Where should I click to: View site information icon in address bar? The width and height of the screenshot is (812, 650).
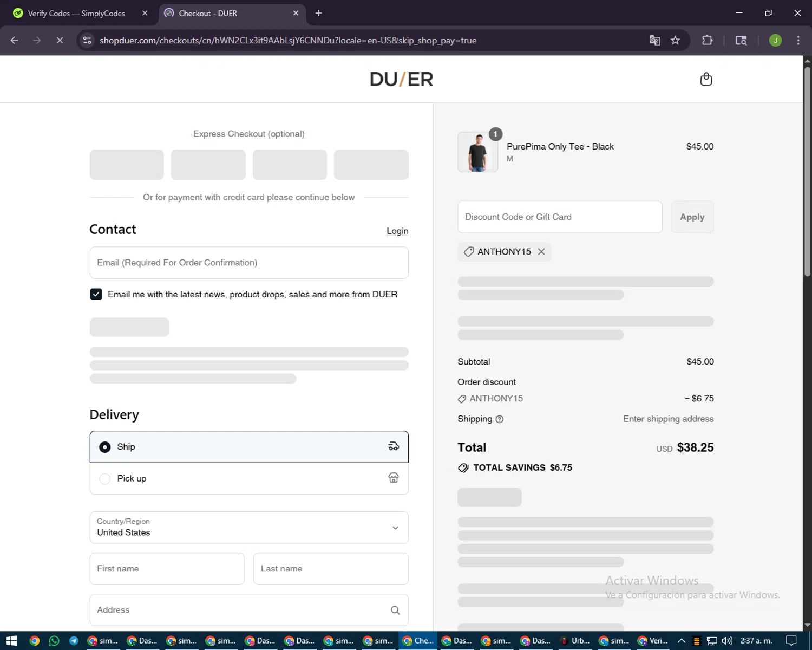[x=87, y=40]
